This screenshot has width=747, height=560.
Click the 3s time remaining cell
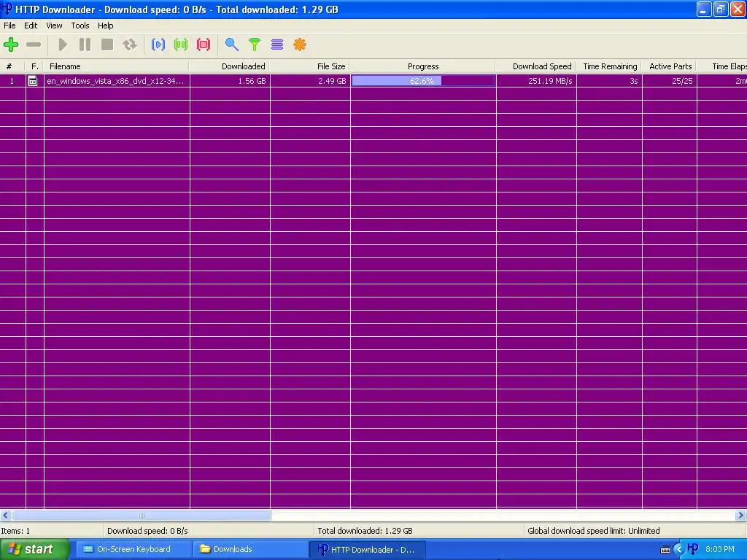pyautogui.click(x=609, y=81)
